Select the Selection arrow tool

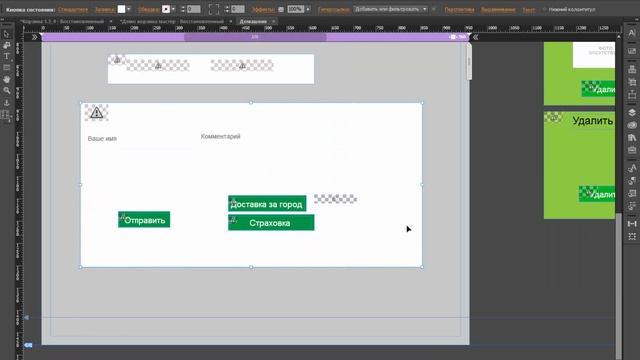click(x=7, y=34)
